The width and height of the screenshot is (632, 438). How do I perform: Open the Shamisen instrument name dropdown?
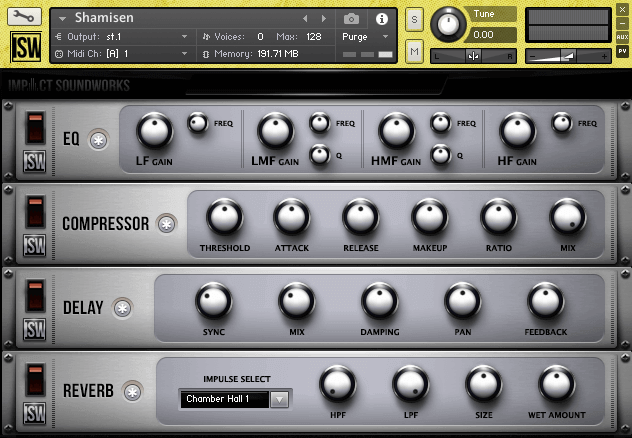pos(62,19)
